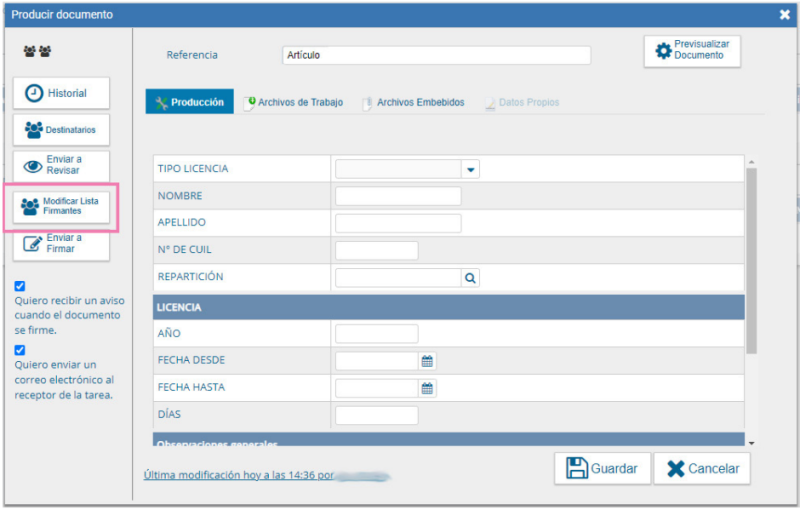Viewport: 800px width, 510px height.
Task: Uncheck the notify-when-document-signed checkbox
Action: click(x=20, y=286)
